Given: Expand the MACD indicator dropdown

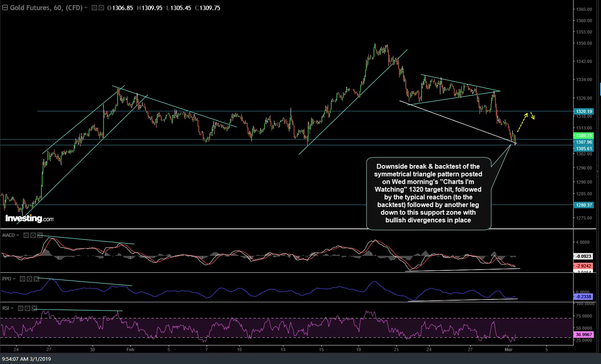Looking at the screenshot, I should coord(18,235).
